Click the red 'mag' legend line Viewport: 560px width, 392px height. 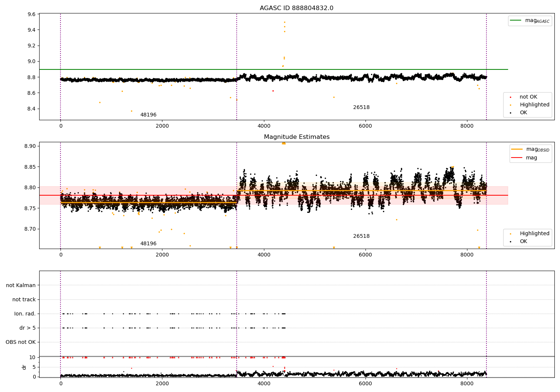pos(517,158)
